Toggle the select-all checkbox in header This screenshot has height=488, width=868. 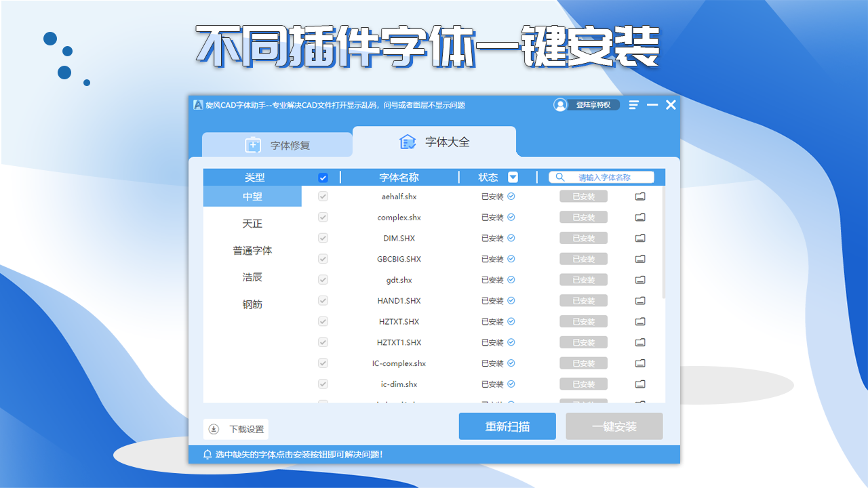[323, 178]
